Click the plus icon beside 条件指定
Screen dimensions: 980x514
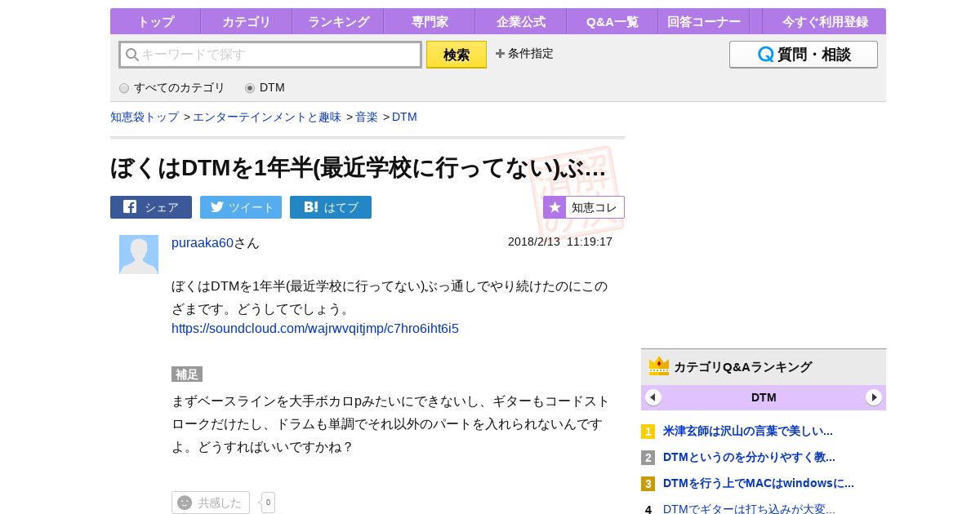coord(500,53)
